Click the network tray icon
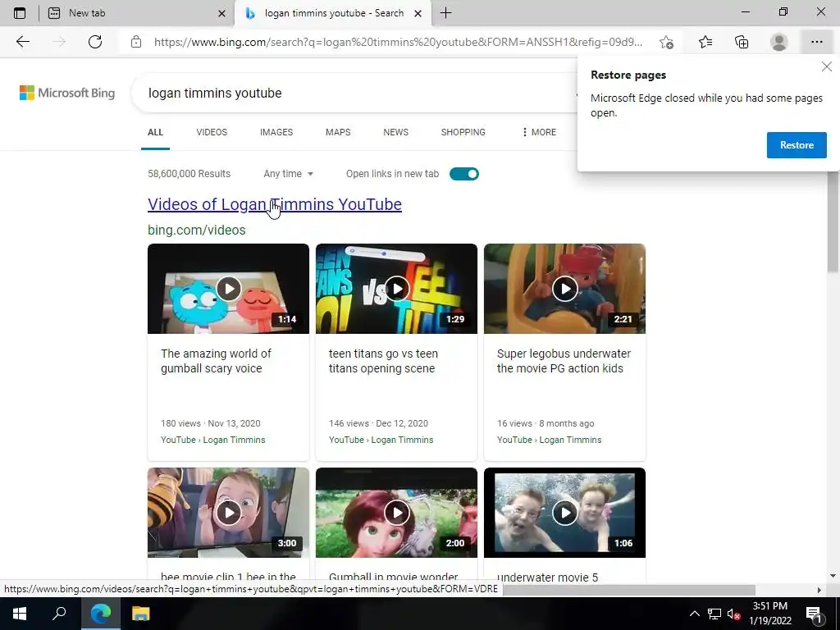This screenshot has width=840, height=630. (x=714, y=614)
